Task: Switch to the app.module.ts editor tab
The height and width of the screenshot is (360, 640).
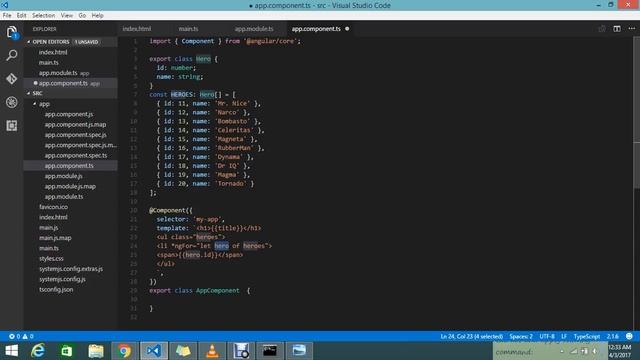Action: pyautogui.click(x=254, y=29)
